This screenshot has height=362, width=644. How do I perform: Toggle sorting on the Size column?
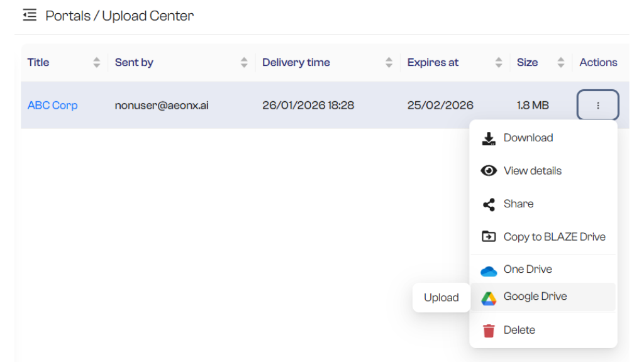coord(560,62)
